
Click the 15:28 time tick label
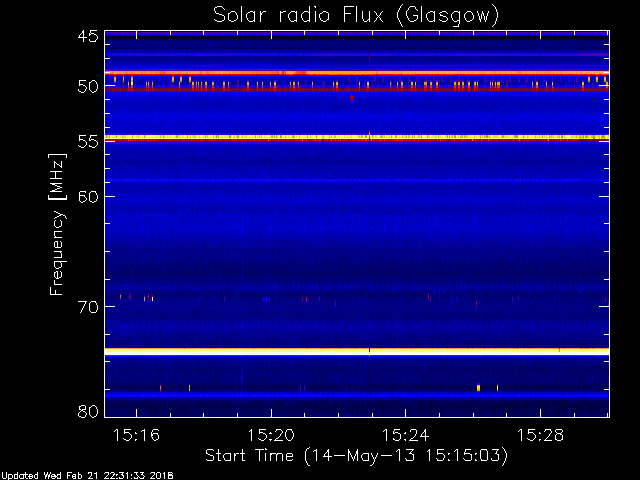pos(540,435)
